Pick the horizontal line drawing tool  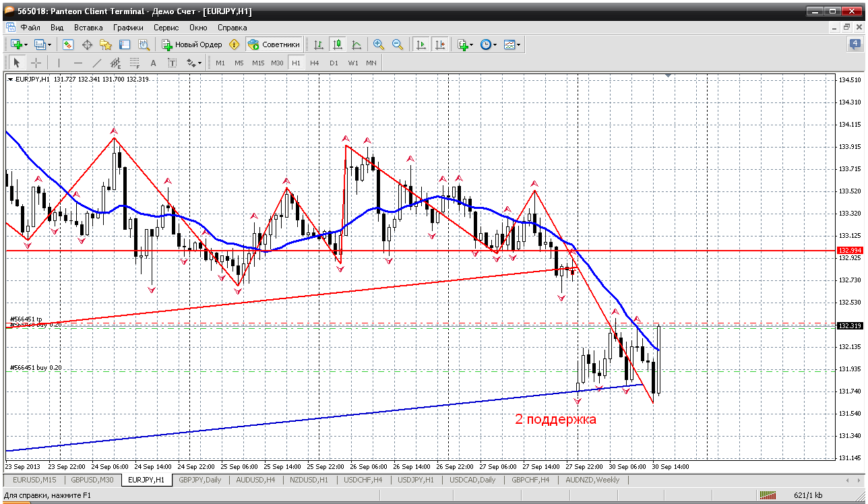click(x=77, y=63)
